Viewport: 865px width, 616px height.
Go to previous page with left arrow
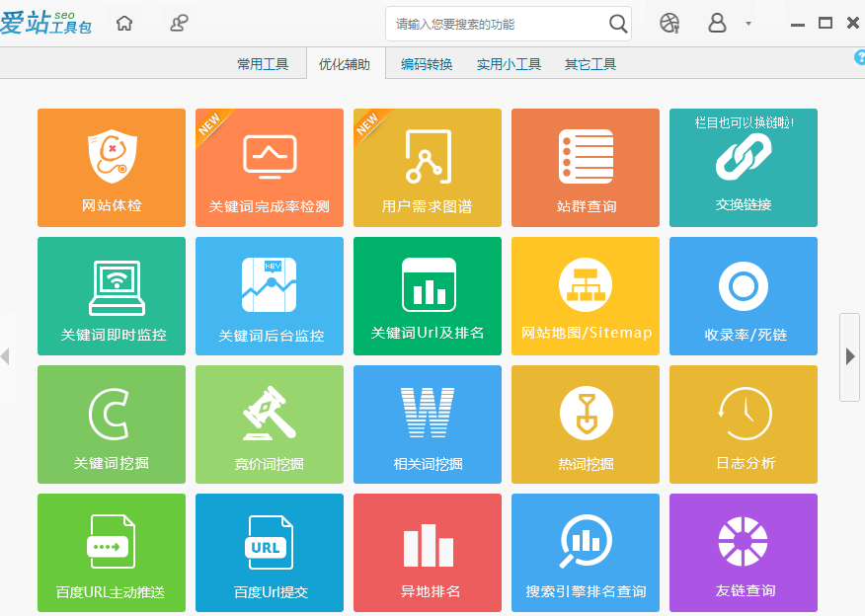click(6, 357)
